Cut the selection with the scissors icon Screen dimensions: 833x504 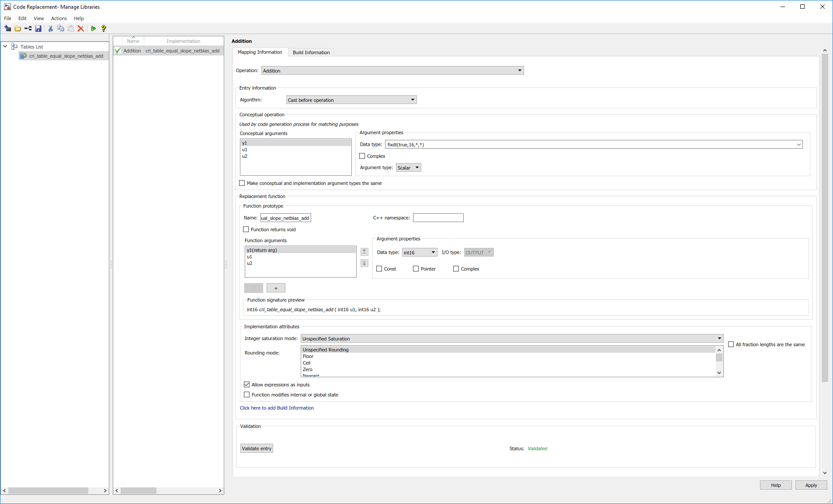51,28
